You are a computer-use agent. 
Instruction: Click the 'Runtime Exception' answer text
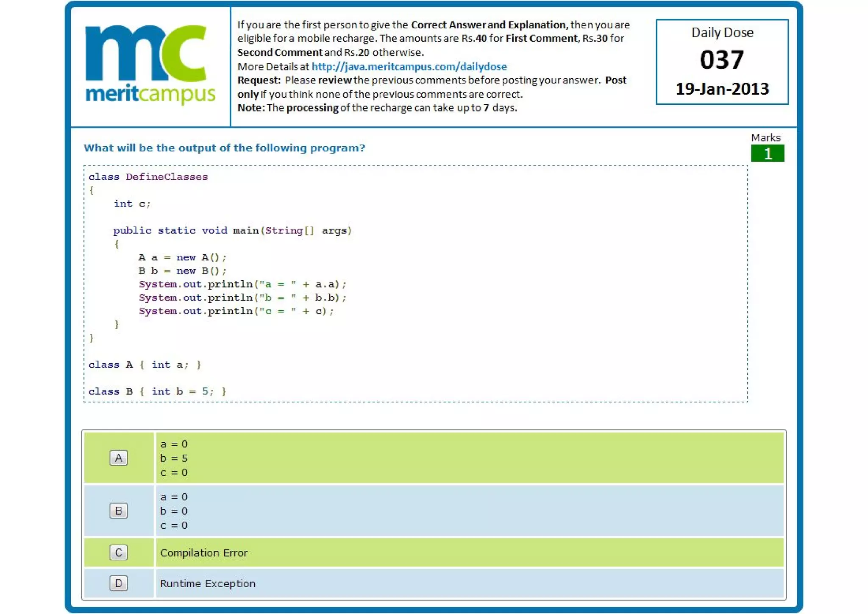[208, 583]
